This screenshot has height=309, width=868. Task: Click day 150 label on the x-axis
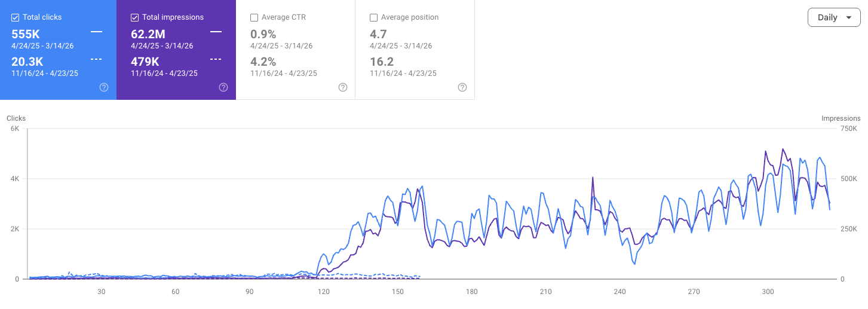398,292
